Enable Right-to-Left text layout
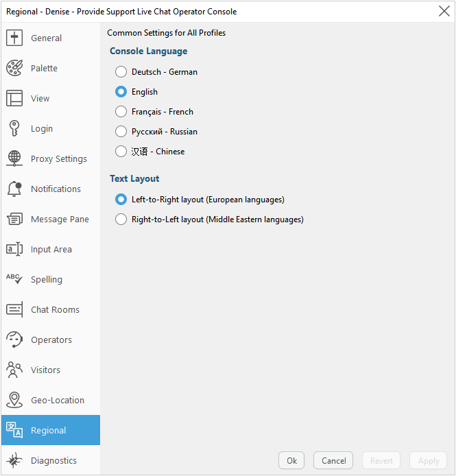Viewport: 456px width, 476px height. pyautogui.click(x=209, y=219)
